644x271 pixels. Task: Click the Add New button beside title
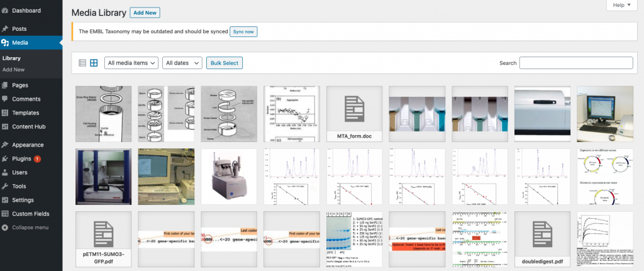point(145,13)
